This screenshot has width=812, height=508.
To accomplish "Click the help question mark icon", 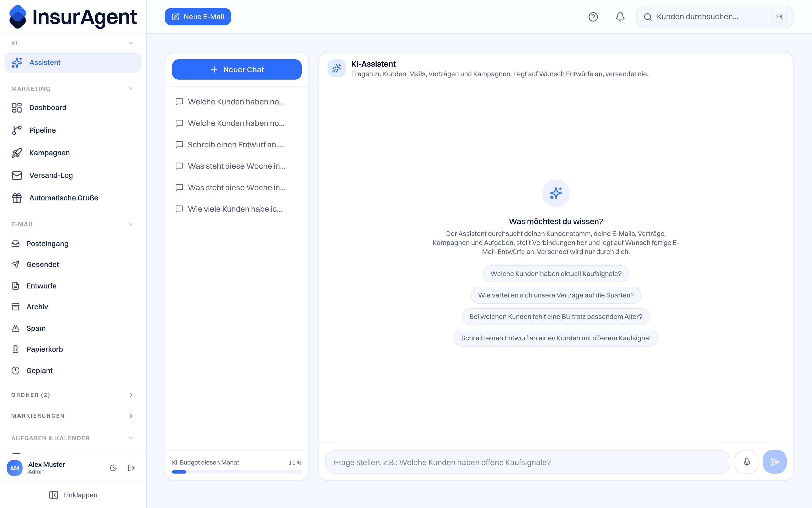I will (593, 17).
